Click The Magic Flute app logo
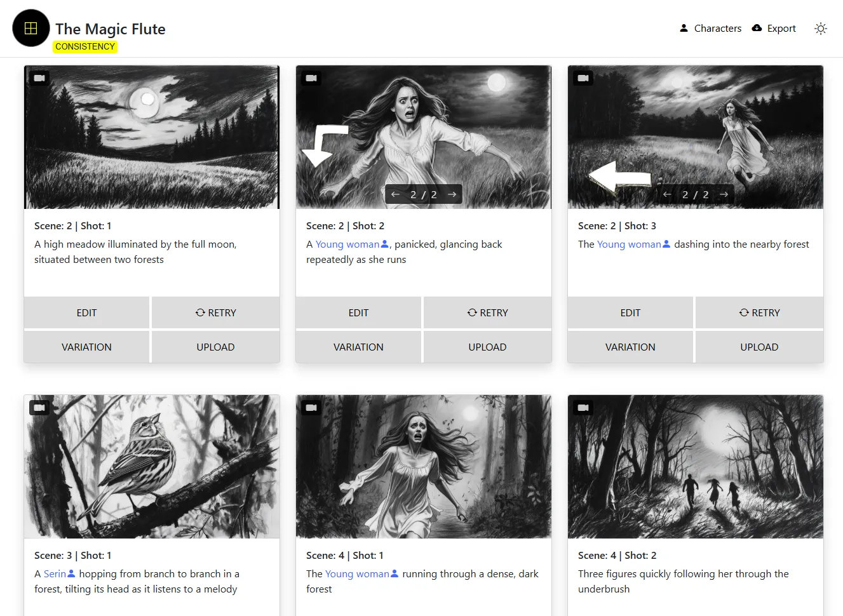The width and height of the screenshot is (843, 616). pos(30,28)
